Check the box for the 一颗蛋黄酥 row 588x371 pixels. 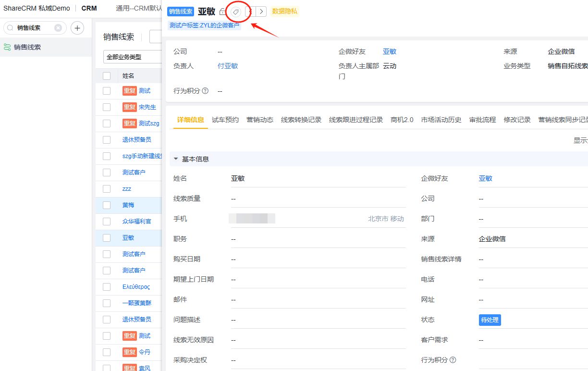[107, 303]
